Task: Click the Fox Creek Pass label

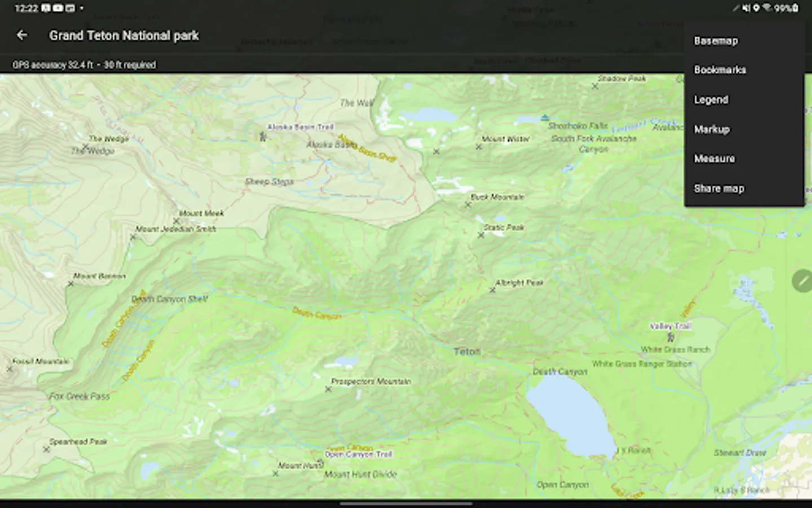Action: coord(80,396)
